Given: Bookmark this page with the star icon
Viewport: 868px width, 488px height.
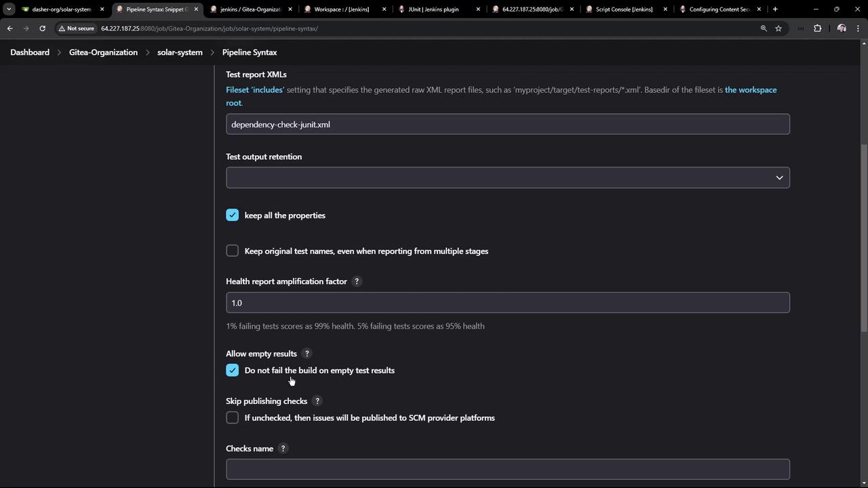Looking at the screenshot, I should (778, 28).
